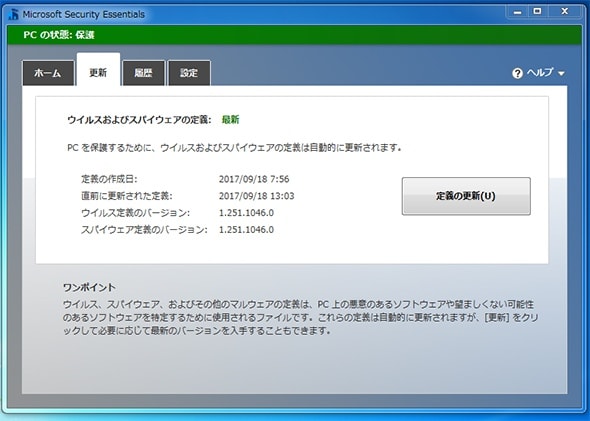Click the Microsoft Security Essentials window title text
This screenshot has width=590, height=421.
(84, 14)
